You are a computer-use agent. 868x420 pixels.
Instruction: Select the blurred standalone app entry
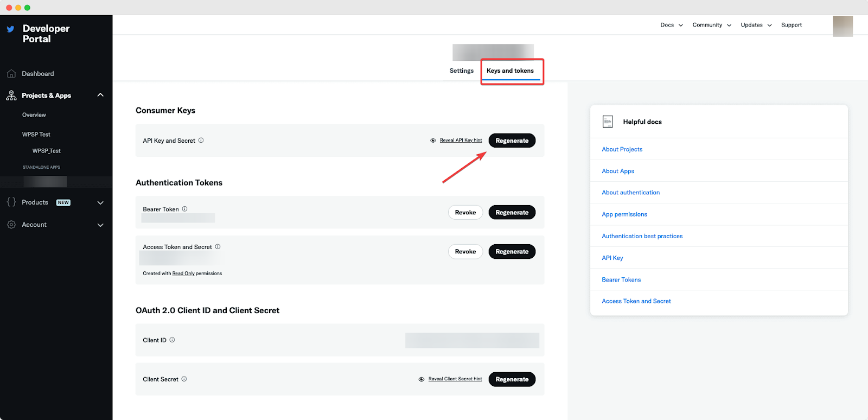[x=45, y=182]
